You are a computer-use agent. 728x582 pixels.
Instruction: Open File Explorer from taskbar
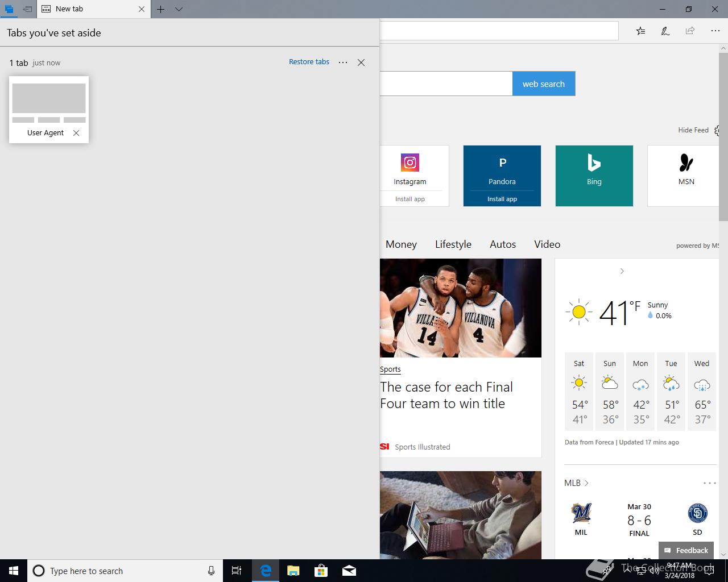(293, 571)
